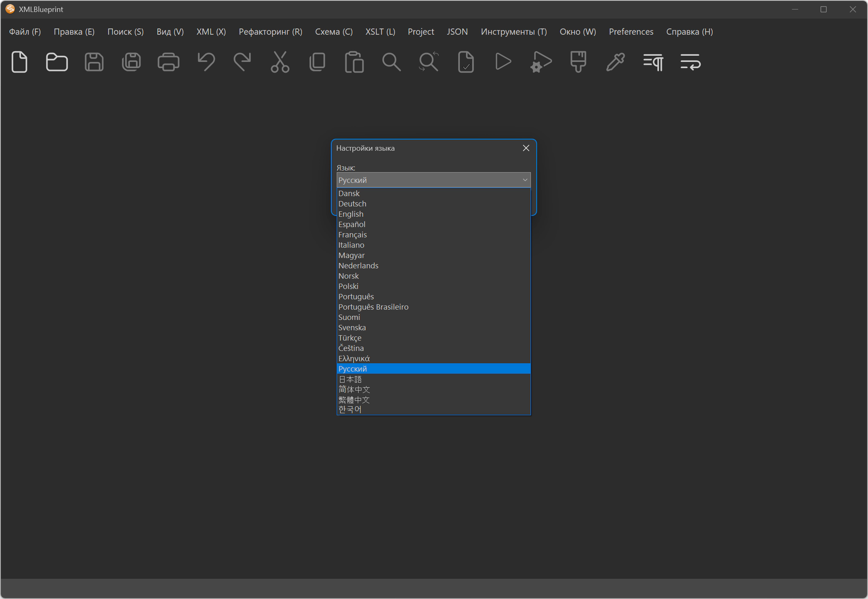This screenshot has height=599, width=868.
Task: Open the Файл (F) menu
Action: tap(25, 32)
